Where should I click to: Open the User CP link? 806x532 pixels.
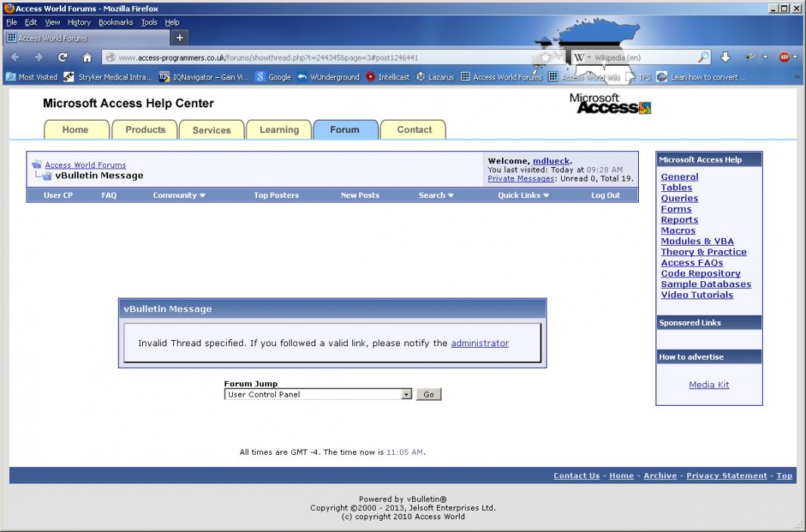[x=58, y=195]
